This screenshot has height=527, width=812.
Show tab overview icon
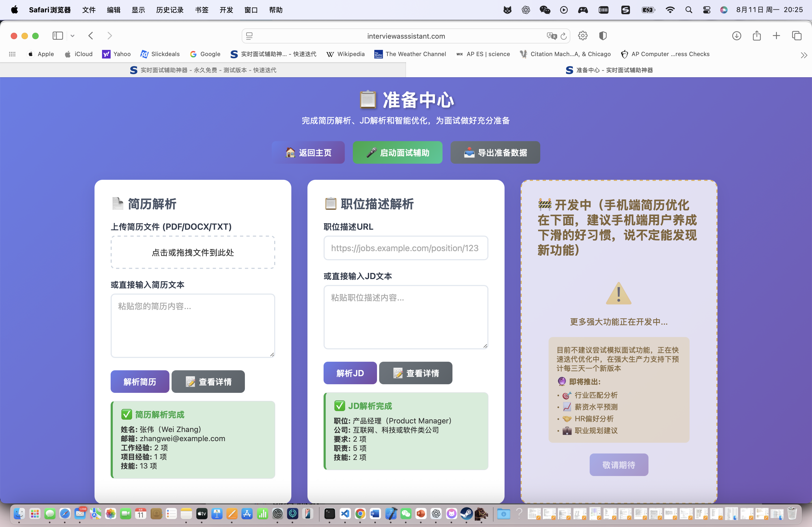click(x=796, y=36)
